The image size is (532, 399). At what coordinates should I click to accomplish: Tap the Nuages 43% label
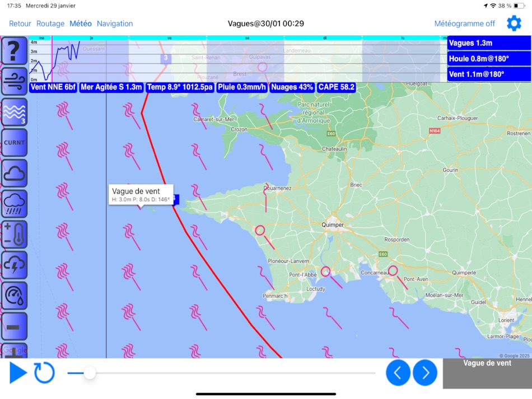[x=292, y=87]
